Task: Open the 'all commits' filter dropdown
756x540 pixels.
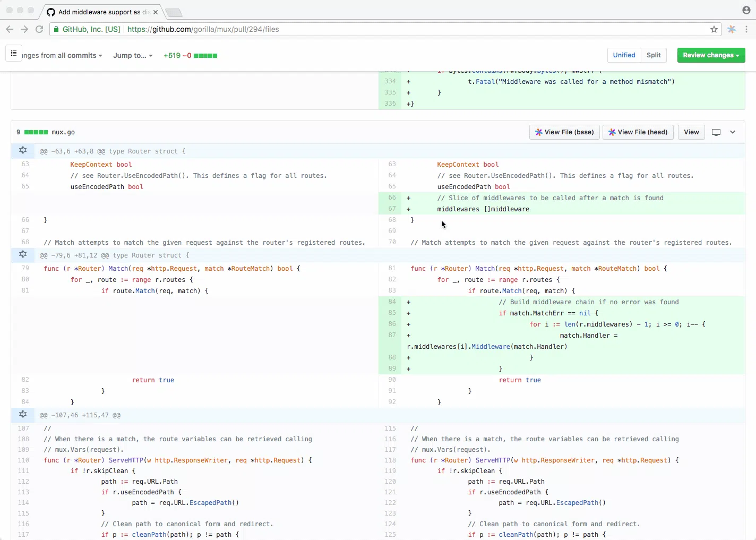Action: tap(80, 55)
